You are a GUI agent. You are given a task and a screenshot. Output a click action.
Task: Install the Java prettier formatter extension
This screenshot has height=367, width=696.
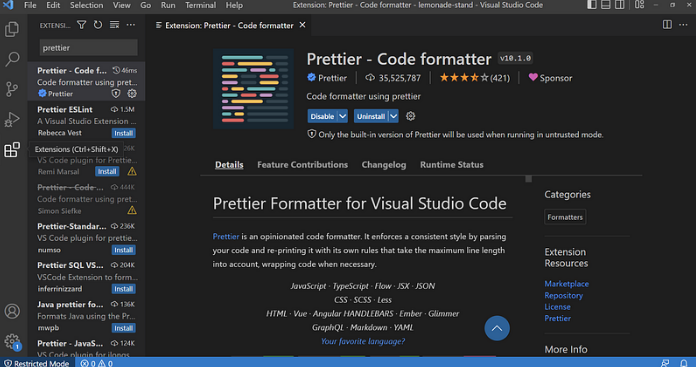[x=123, y=328]
